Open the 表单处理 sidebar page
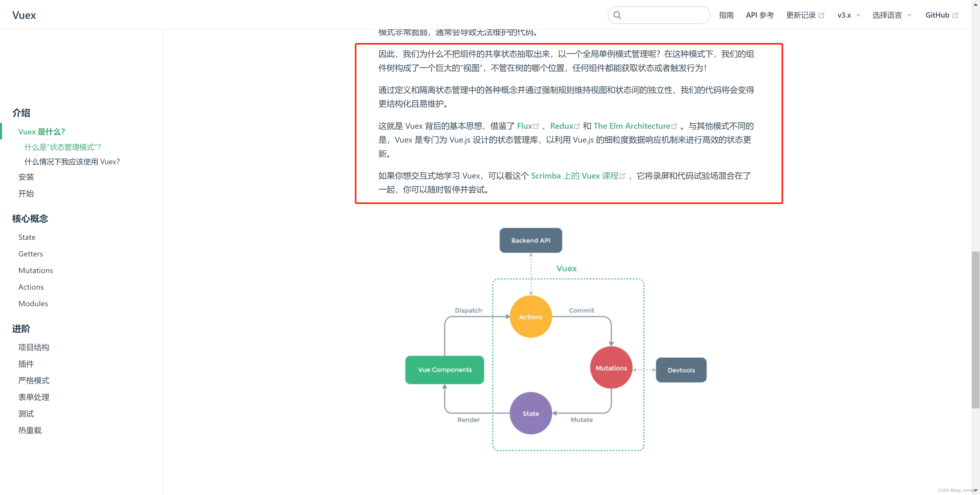This screenshot has height=495, width=980. pyautogui.click(x=34, y=397)
